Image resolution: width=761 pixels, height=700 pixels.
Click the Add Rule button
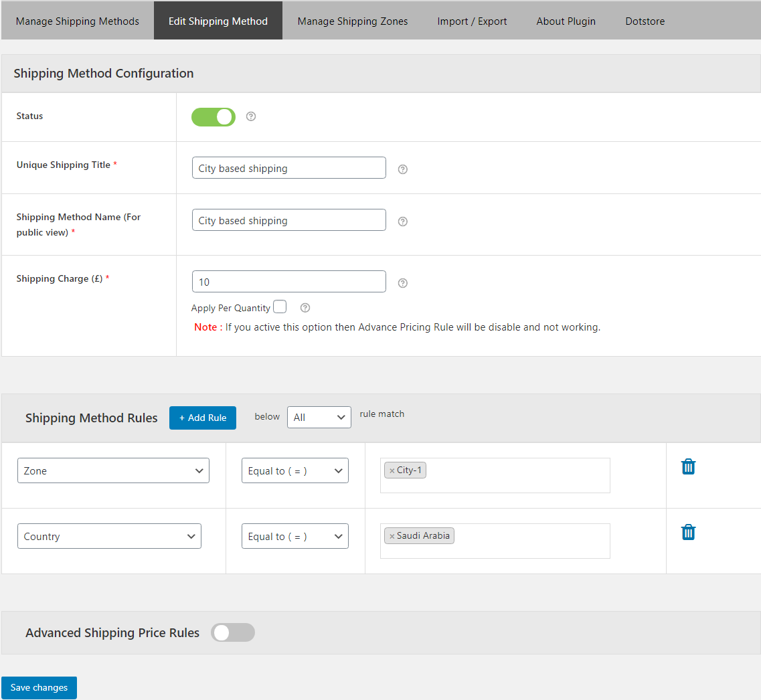point(202,417)
